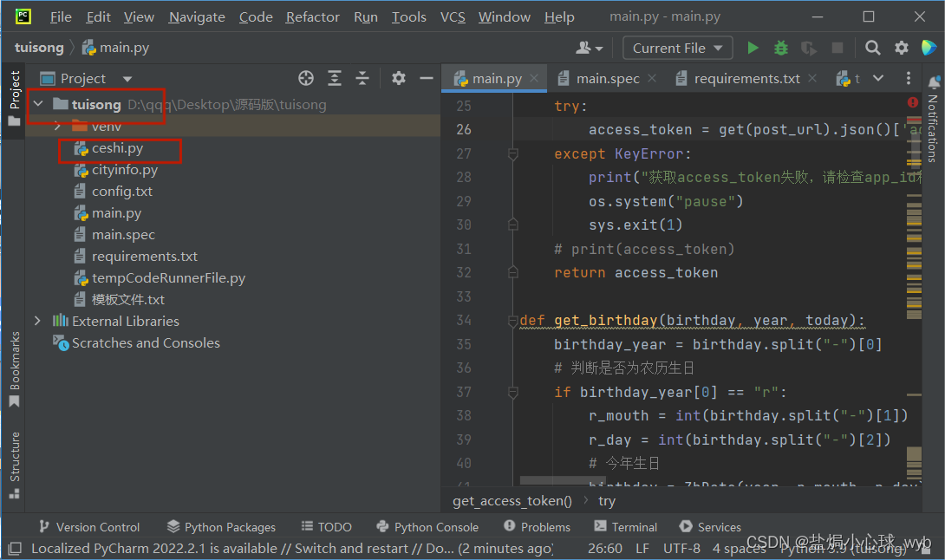Click the editor horizontal scrollbar

click(x=563, y=481)
